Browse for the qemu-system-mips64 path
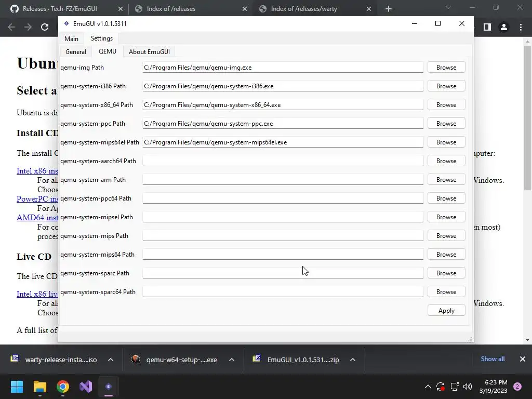The width and height of the screenshot is (532, 399). 446,254
